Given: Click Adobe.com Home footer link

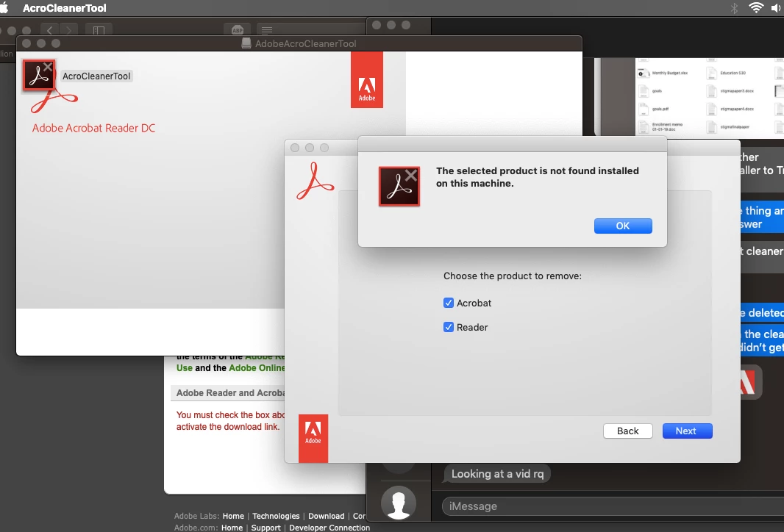Looking at the screenshot, I should coord(232,528).
